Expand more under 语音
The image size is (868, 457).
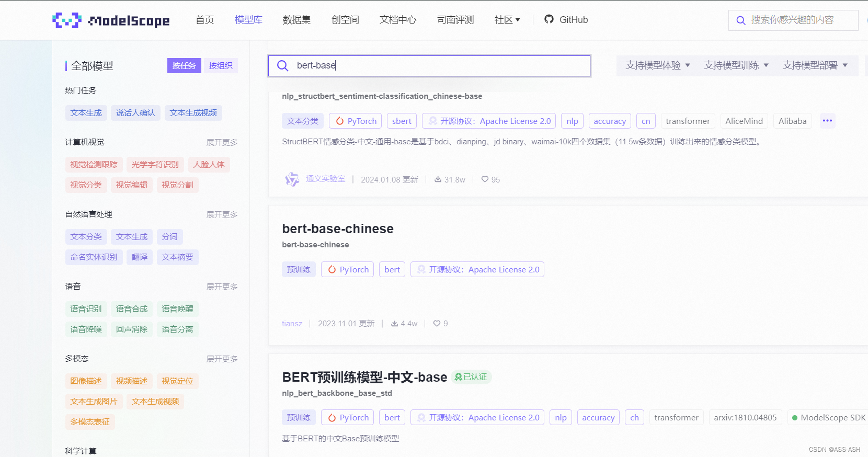coord(222,287)
